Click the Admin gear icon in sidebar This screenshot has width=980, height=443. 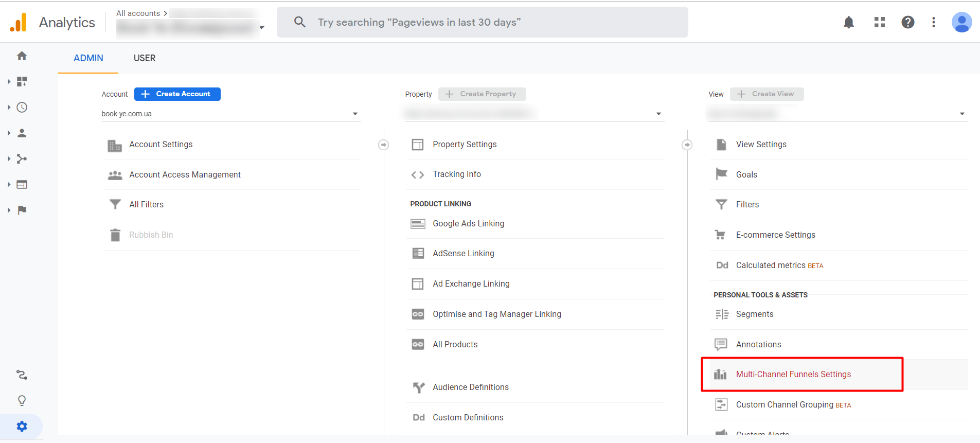tap(22, 427)
